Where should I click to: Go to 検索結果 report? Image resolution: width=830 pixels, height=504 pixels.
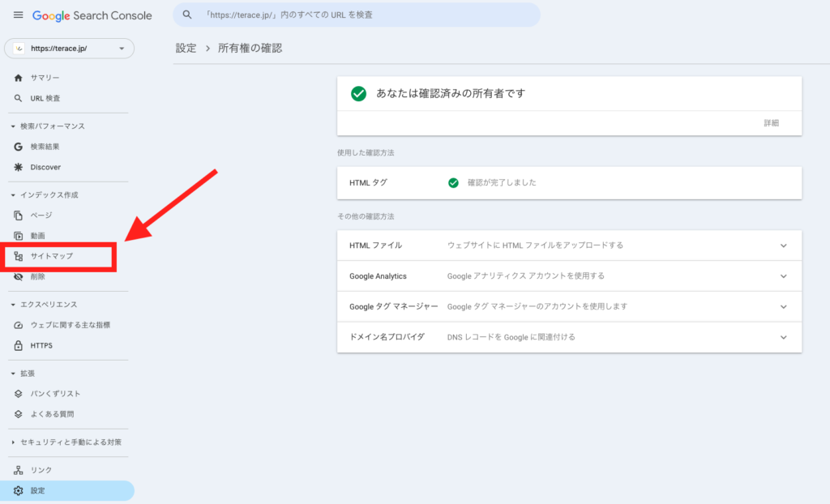coord(45,147)
